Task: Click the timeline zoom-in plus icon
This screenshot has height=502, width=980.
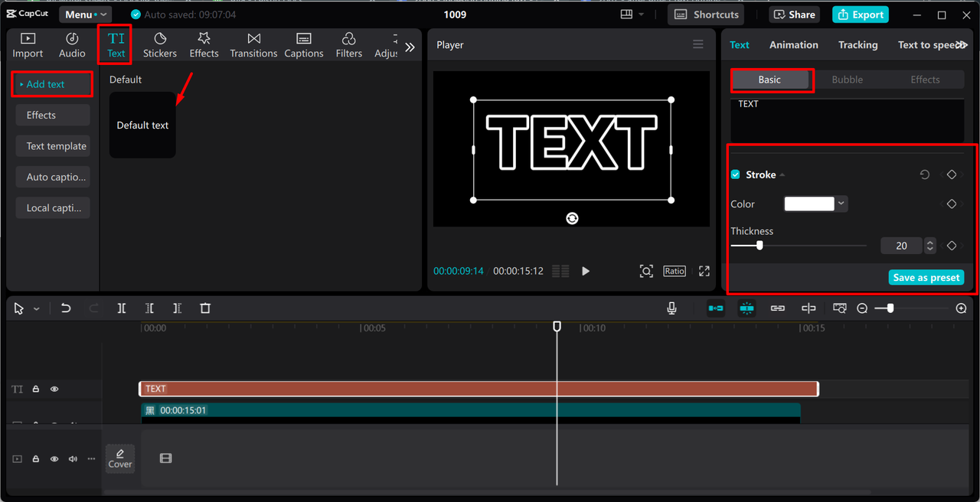Action: point(962,308)
